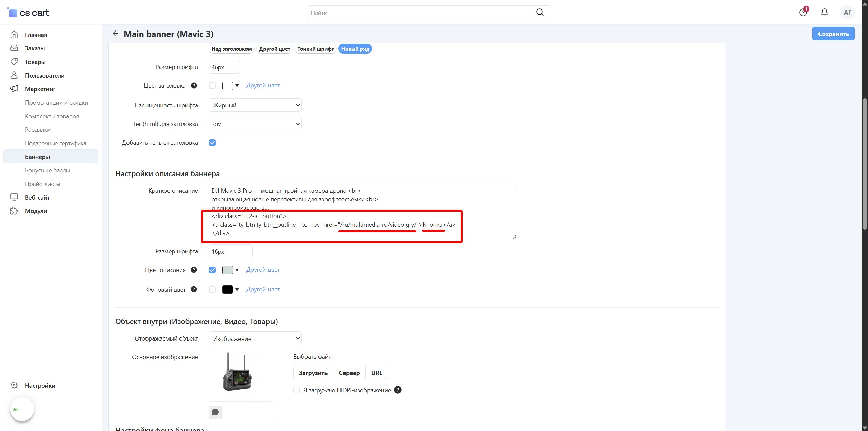Click Другой цвет link for Фоновый цвет
Viewport: 868px width, 431px height.
tap(263, 289)
